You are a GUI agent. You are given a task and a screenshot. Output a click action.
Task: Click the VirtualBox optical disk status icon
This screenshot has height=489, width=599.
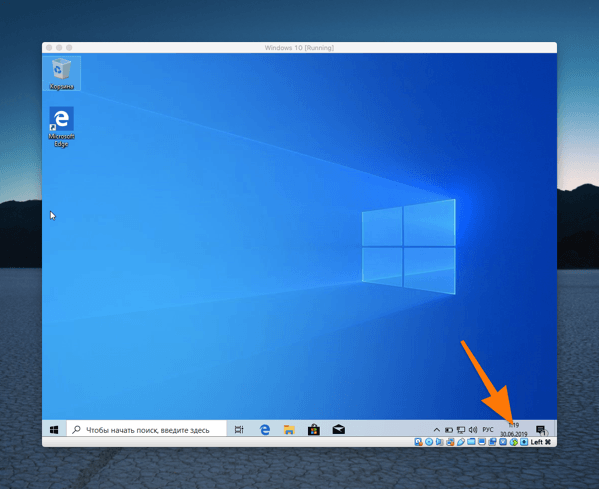[x=429, y=442]
